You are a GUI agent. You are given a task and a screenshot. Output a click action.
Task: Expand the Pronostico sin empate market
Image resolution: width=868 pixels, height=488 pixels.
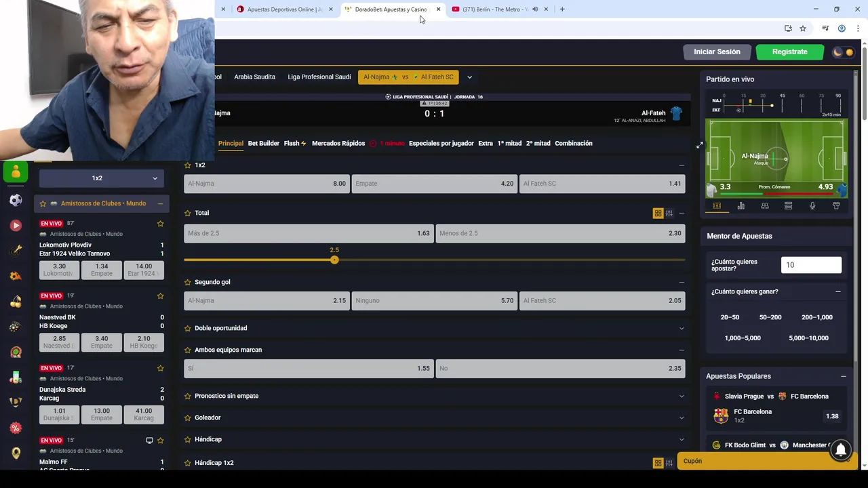(682, 396)
